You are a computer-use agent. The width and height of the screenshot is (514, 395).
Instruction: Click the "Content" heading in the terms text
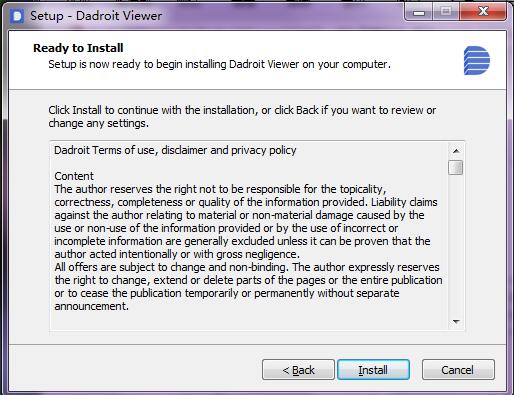[74, 176]
